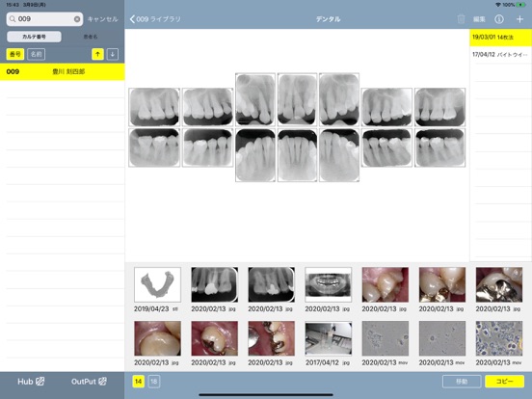
Task: Select the upper far-left molar radiograph
Action: pos(154,107)
